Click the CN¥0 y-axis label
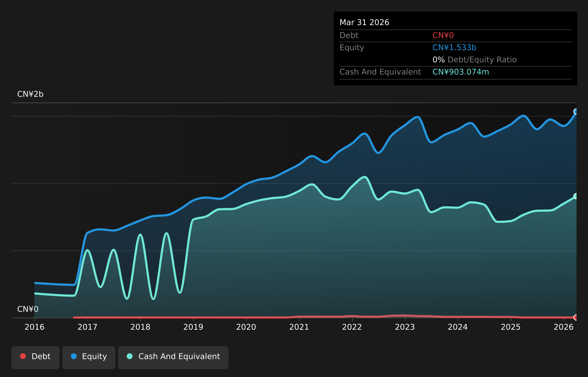This screenshot has width=588, height=377. click(28, 309)
